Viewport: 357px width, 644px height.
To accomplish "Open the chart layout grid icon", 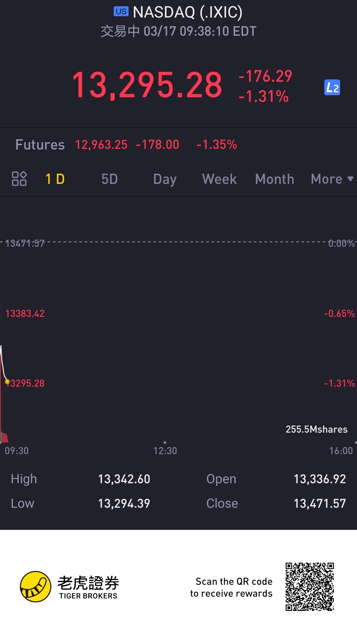I will (19, 179).
